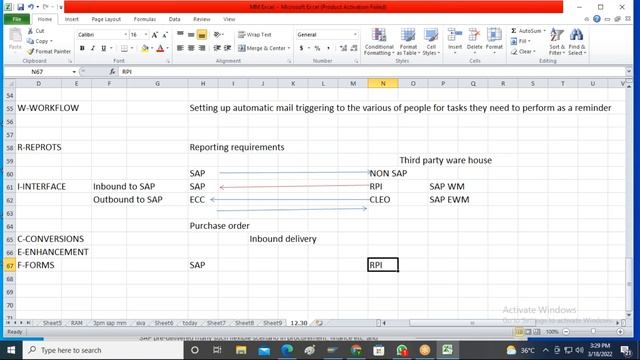The width and height of the screenshot is (640, 360).
Task: Click the Insert Function fx icon
Action: 112,72
